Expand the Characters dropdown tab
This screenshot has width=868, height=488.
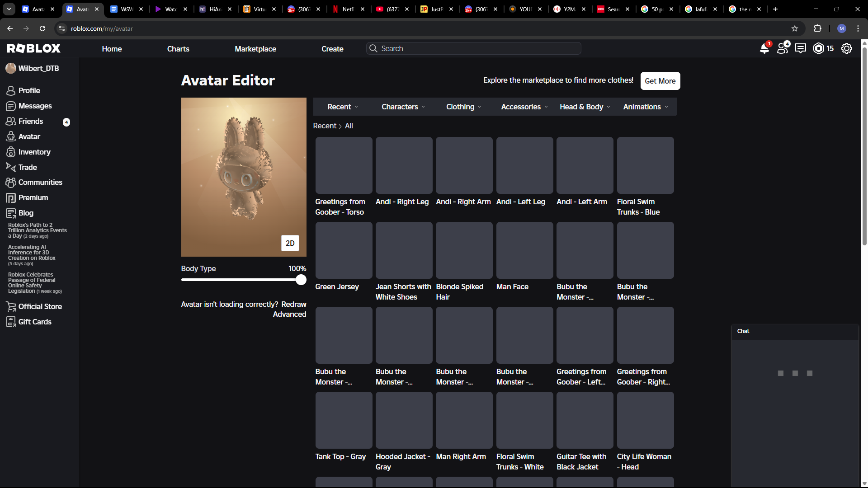pos(403,107)
